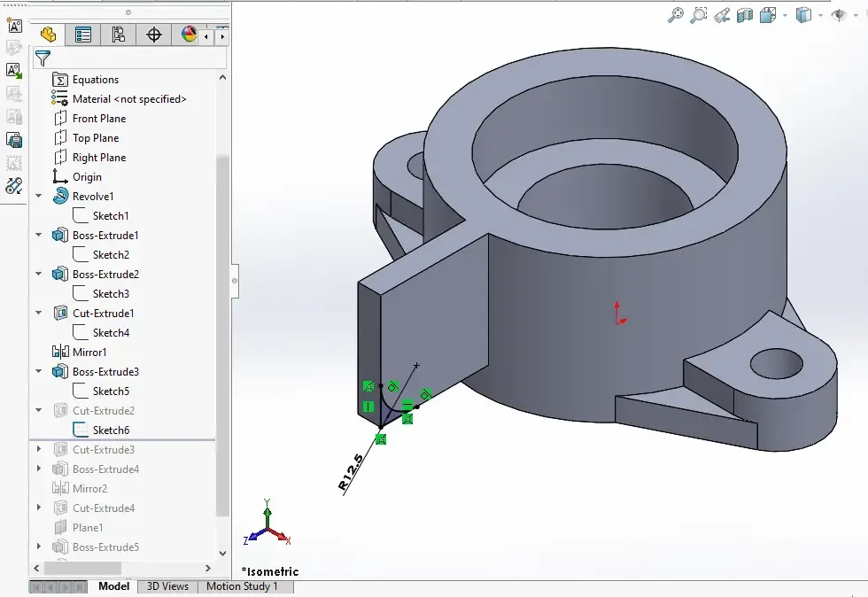Select Right Plane in feature tree
This screenshot has width=868, height=597.
89,158
